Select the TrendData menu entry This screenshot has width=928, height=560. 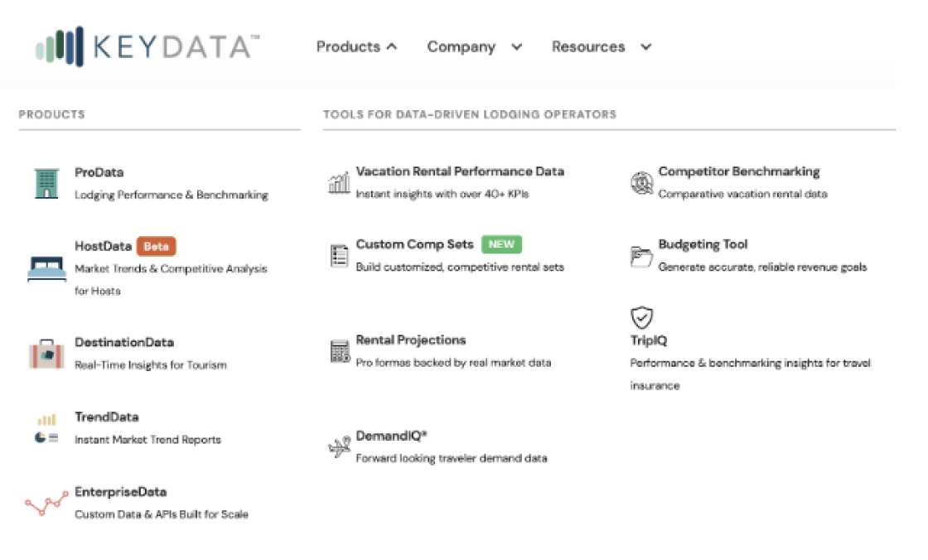click(x=107, y=418)
